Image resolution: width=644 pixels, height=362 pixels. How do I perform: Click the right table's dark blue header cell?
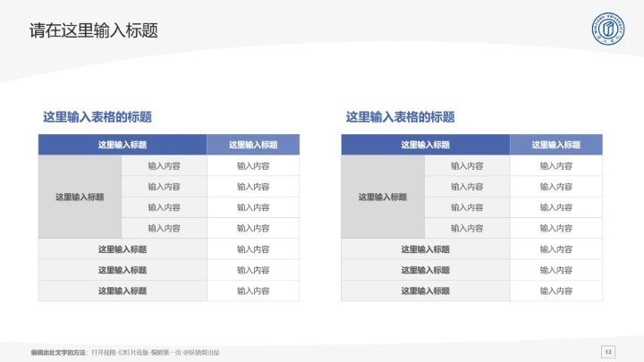click(426, 145)
